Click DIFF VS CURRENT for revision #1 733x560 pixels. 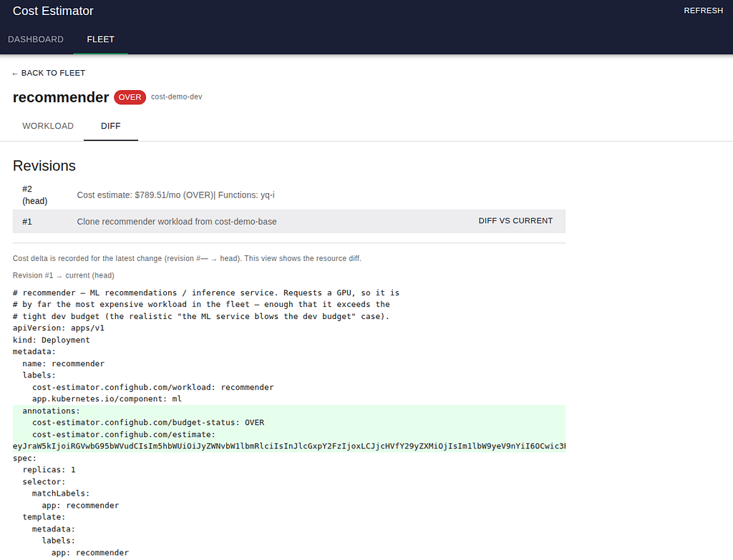point(515,221)
